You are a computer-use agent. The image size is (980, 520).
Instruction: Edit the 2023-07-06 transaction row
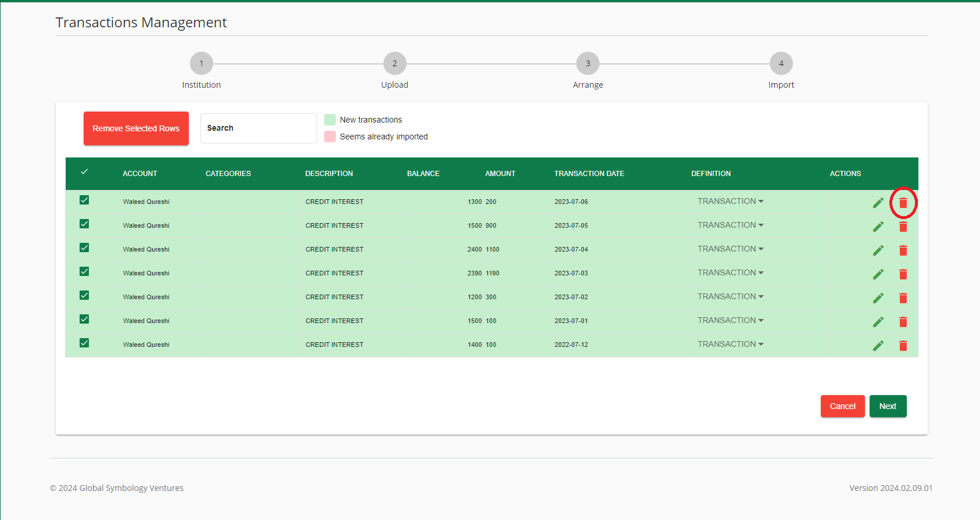(x=878, y=203)
